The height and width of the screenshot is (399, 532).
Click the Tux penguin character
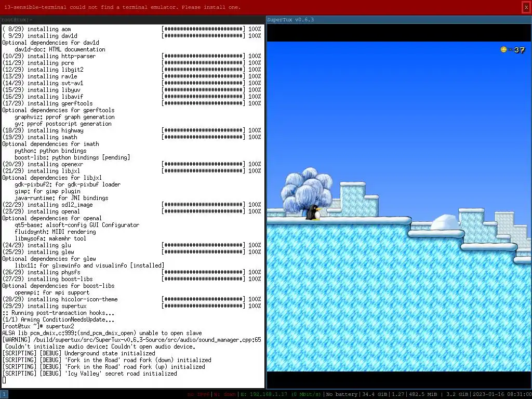(313, 212)
